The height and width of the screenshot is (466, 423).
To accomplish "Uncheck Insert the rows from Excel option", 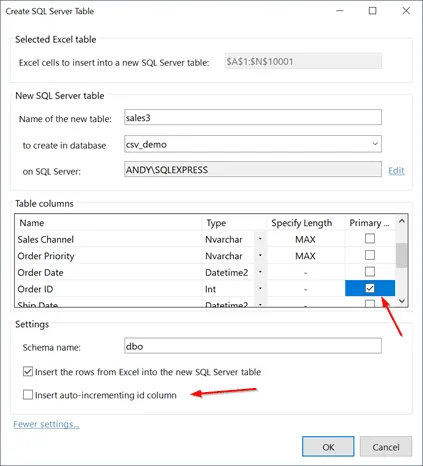I will pos(28,371).
